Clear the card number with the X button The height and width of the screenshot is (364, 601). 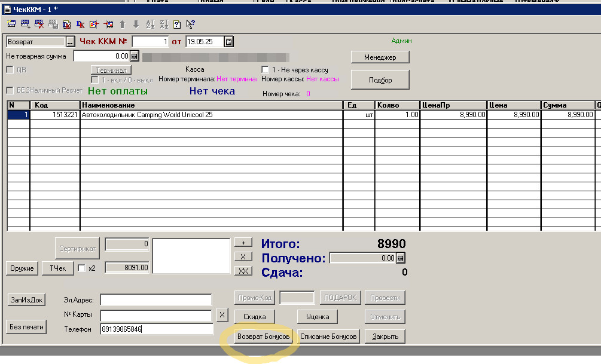pyautogui.click(x=222, y=315)
